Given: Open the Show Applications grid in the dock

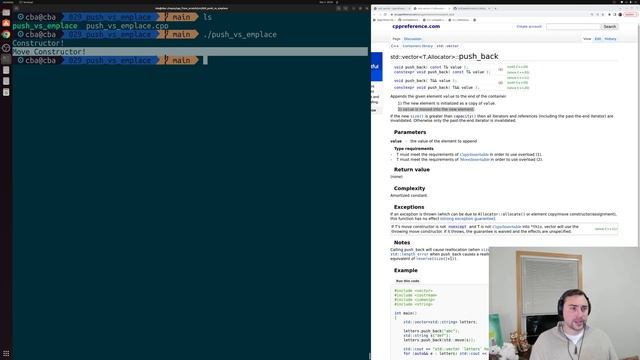Looking at the screenshot, I should click(6, 353).
